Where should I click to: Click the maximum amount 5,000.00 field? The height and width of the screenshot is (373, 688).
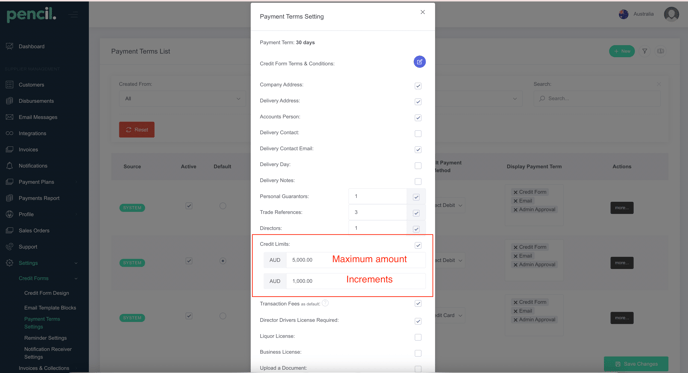(x=356, y=260)
